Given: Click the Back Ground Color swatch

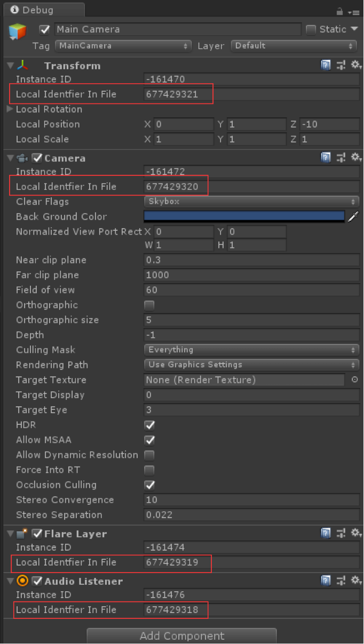Looking at the screenshot, I should 244,216.
